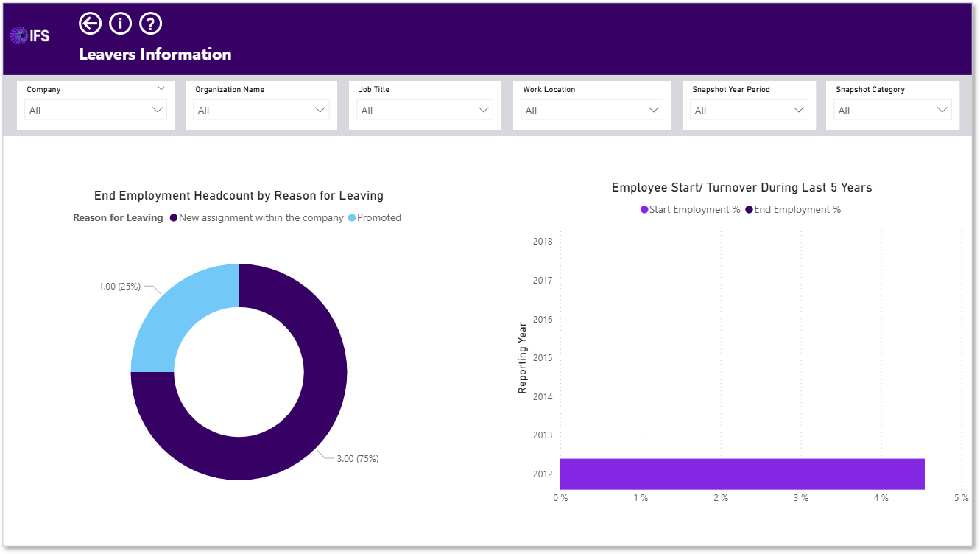The width and height of the screenshot is (980, 554).
Task: Click the 'End Employment Headcount by Reason' chart title
Action: click(x=239, y=196)
